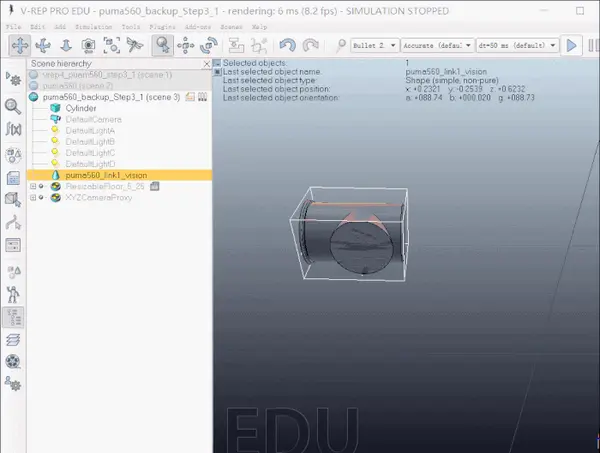
Task: Open script parameters icon beside scene 3
Action: coord(202,97)
